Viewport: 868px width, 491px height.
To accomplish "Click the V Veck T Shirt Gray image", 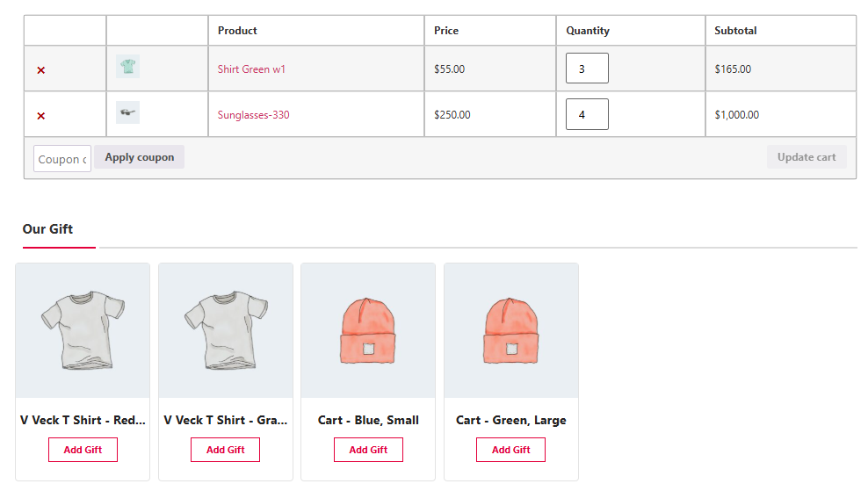I will click(x=226, y=330).
